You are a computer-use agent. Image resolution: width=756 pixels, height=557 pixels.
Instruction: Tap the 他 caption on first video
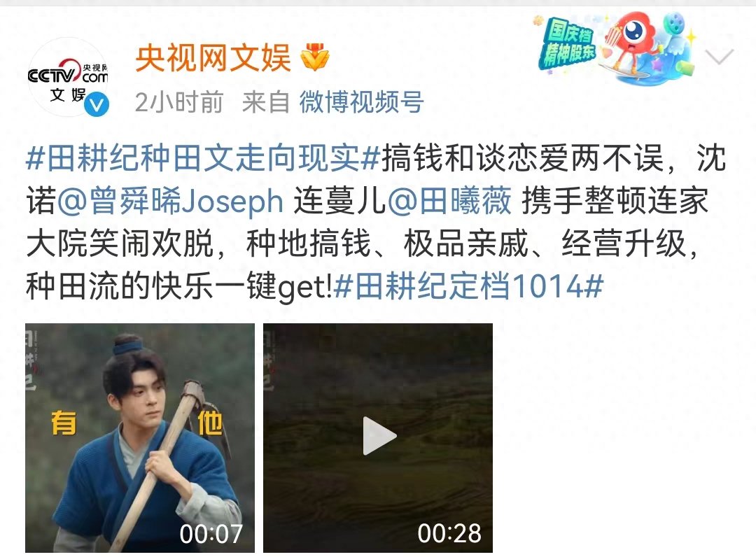point(210,423)
